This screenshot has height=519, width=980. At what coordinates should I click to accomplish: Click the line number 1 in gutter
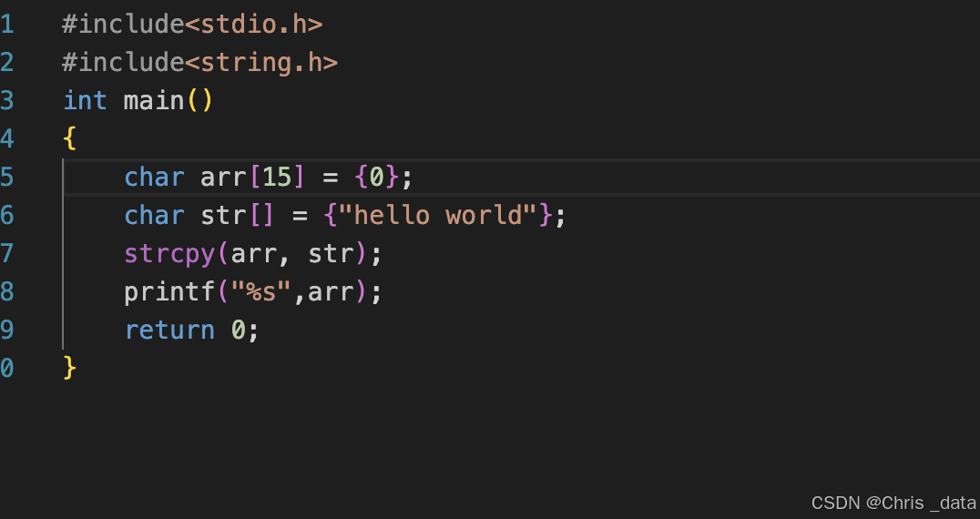pos(6,25)
